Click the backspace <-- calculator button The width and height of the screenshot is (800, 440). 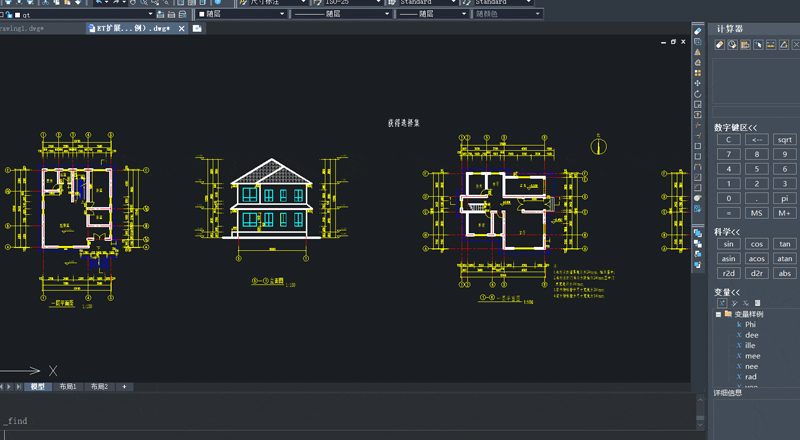pos(757,139)
